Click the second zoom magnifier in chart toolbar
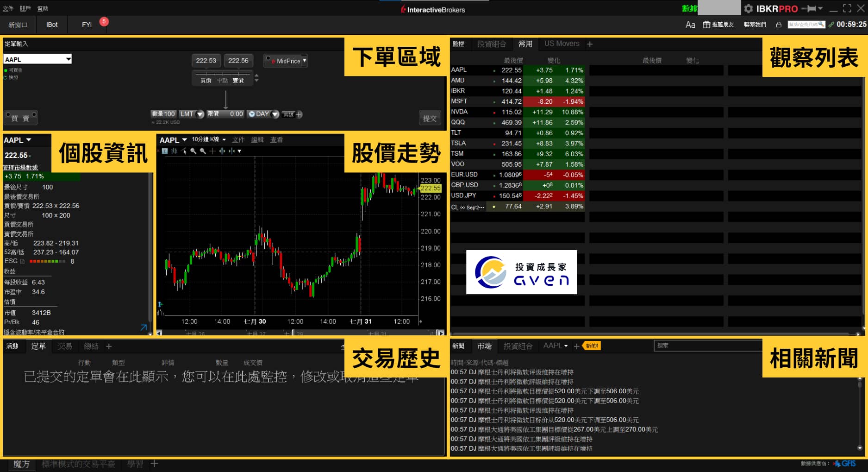The height and width of the screenshot is (472, 868). coord(203,151)
